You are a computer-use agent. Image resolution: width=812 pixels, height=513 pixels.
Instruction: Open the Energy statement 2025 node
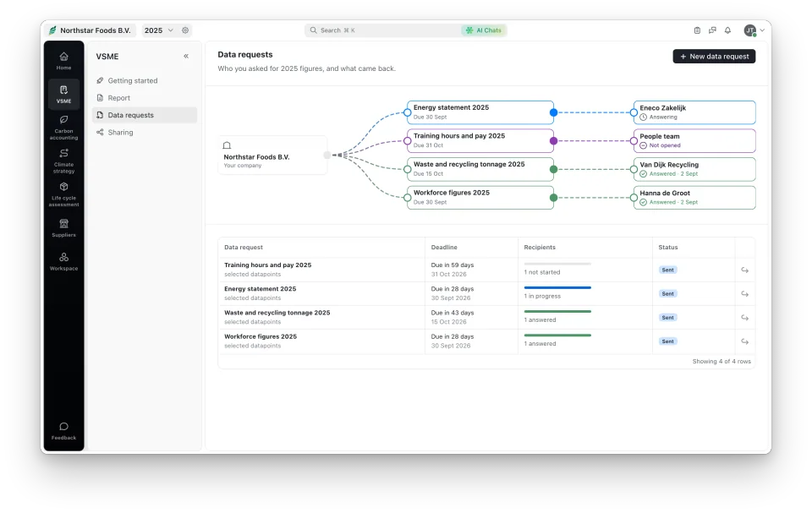(480, 112)
